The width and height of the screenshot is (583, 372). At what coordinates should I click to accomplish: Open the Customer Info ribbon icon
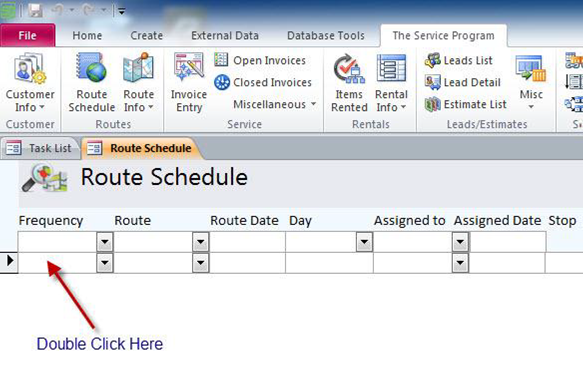30,69
